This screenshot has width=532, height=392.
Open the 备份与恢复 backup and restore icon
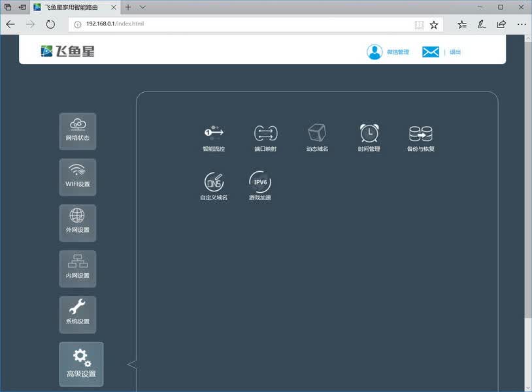tap(421, 133)
